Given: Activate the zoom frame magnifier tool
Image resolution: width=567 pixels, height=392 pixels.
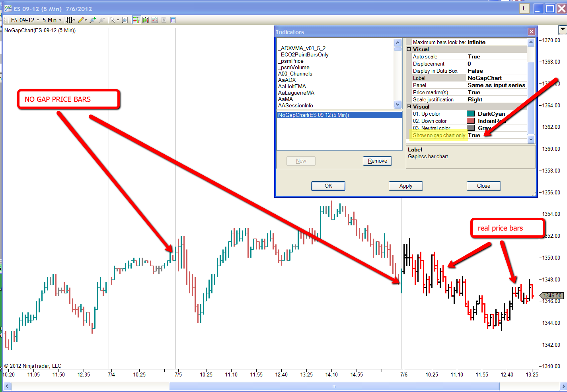Looking at the screenshot, I should tap(125, 20).
